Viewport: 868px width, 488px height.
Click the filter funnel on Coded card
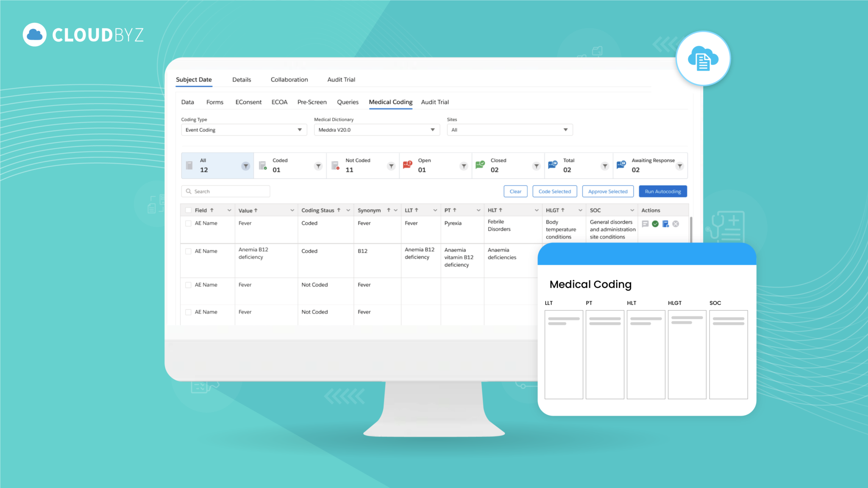318,166
